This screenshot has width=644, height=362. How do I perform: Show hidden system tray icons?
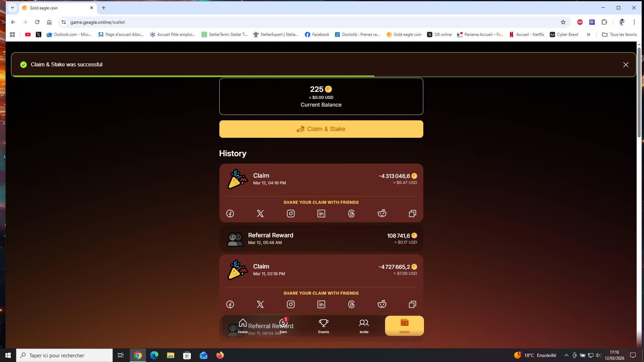tap(566, 355)
